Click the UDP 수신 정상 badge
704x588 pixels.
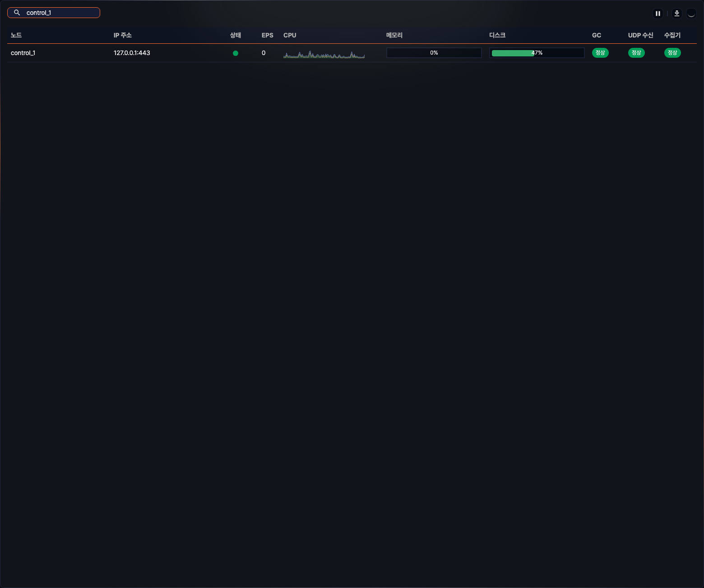636,53
